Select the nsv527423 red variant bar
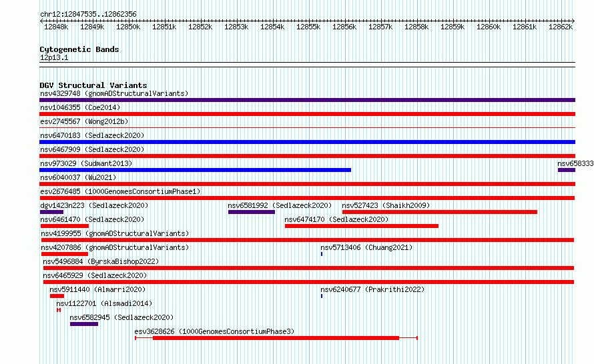This screenshot has width=594, height=364. 440,212
